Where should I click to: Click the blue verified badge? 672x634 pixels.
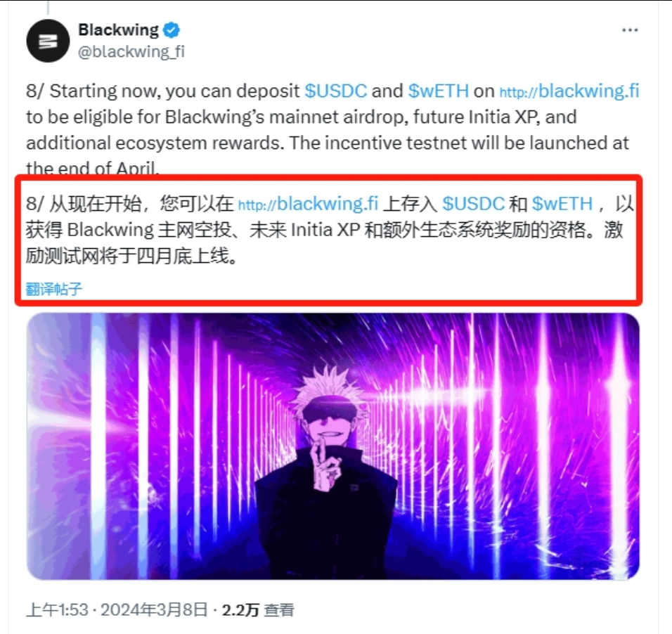pyautogui.click(x=172, y=30)
